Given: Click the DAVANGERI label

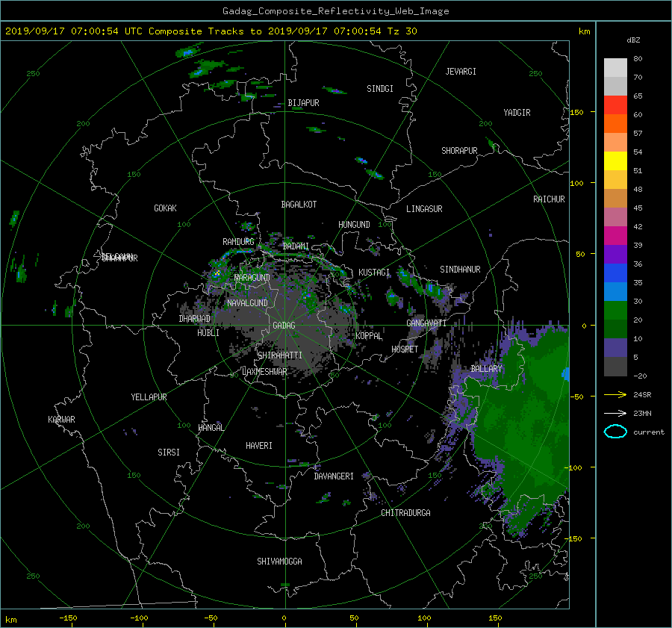Looking at the screenshot, I should tap(334, 476).
